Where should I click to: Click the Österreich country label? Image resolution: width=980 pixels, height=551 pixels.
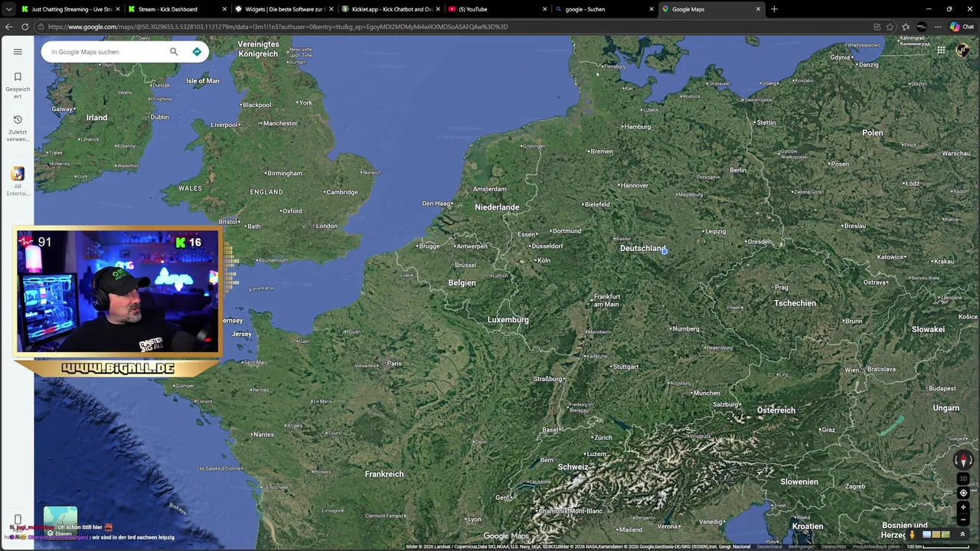tap(776, 410)
